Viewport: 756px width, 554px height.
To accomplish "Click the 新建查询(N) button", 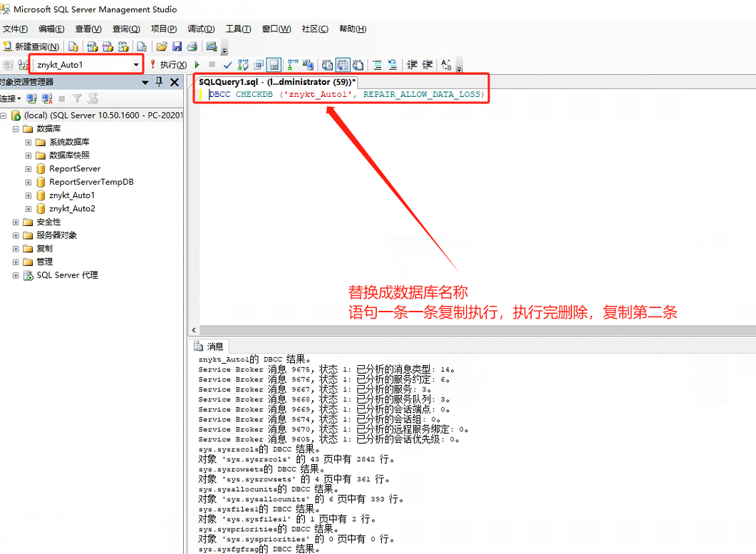I will (31, 46).
